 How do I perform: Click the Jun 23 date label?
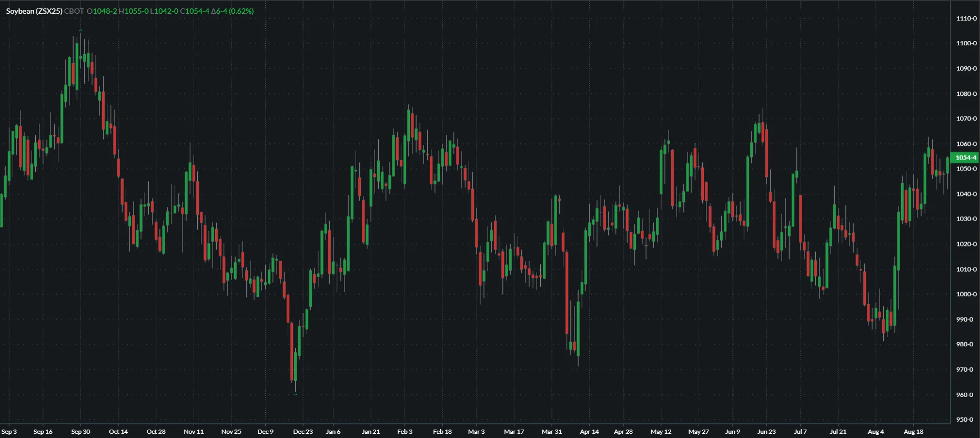[766, 432]
